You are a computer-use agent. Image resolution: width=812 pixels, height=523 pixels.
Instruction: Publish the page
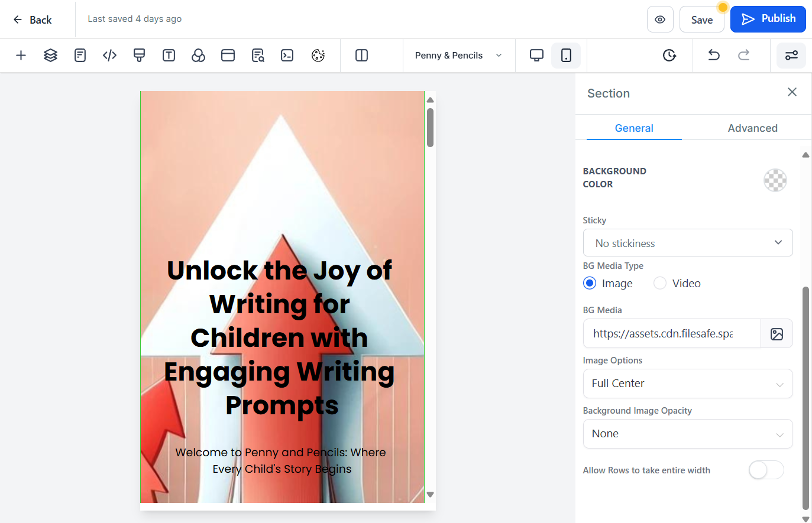coord(768,19)
